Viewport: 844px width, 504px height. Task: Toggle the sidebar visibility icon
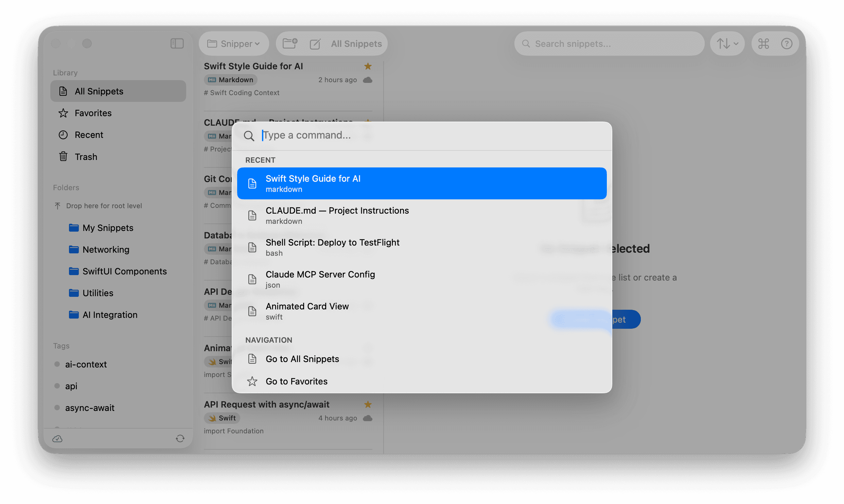tap(177, 43)
